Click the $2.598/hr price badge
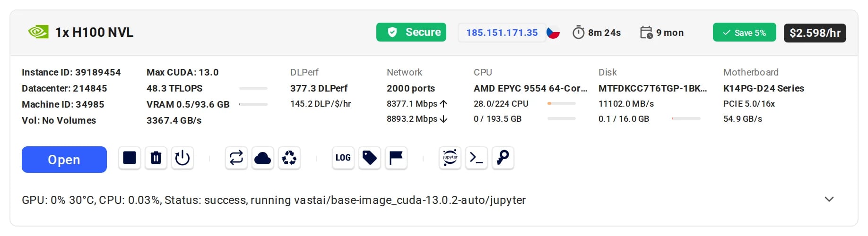Screen dimensions: 868x236 (815, 33)
